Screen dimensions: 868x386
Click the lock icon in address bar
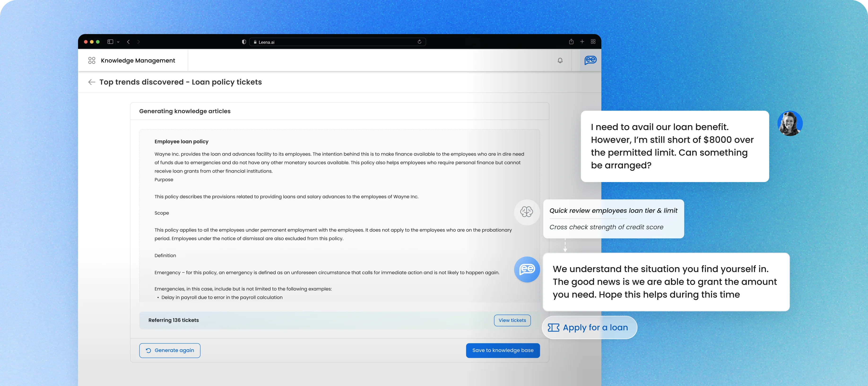pos(255,42)
